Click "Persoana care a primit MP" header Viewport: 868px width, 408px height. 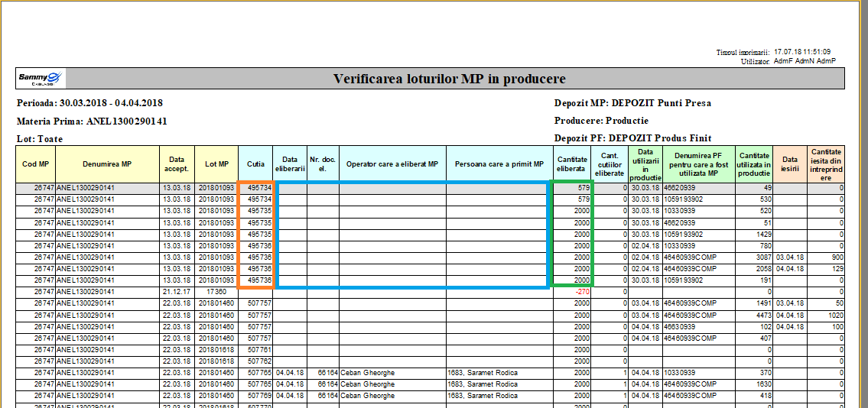point(500,164)
